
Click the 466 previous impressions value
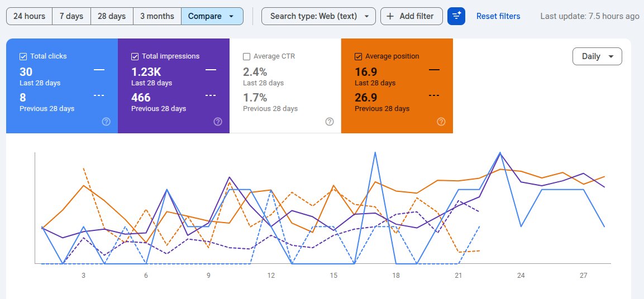[141, 98]
